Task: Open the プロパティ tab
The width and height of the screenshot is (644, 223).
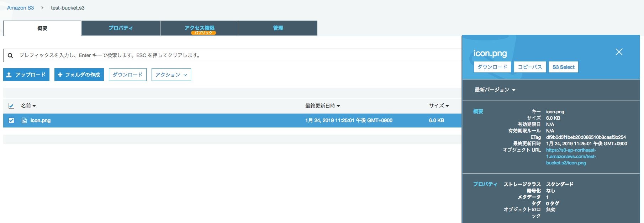Action: pyautogui.click(x=121, y=28)
